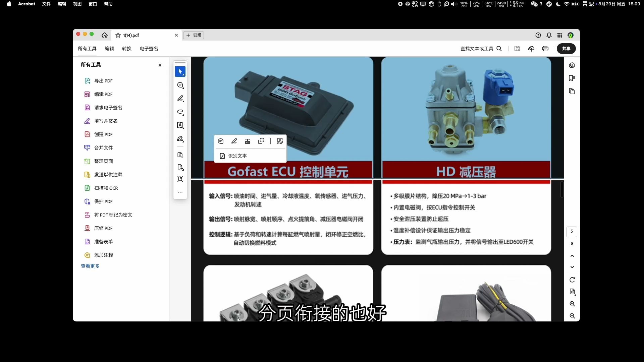Choose the text box tool
This screenshot has height=362, width=644.
pyautogui.click(x=180, y=125)
